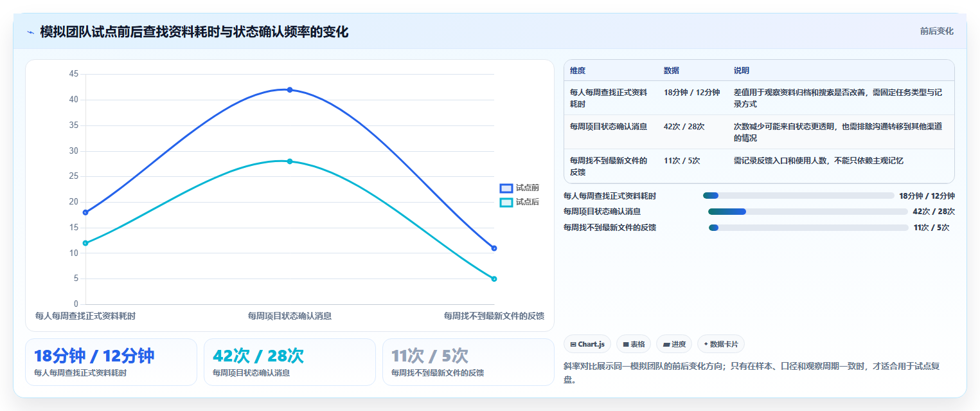Click progress bar for 每周项目状态确认消息
Screen dimensions: 980x411
click(808, 212)
